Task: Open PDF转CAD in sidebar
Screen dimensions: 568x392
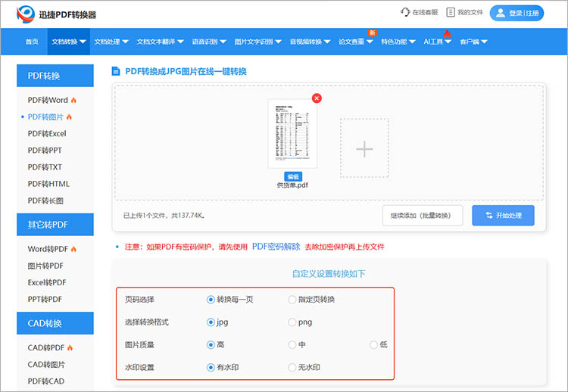Action: tap(46, 381)
